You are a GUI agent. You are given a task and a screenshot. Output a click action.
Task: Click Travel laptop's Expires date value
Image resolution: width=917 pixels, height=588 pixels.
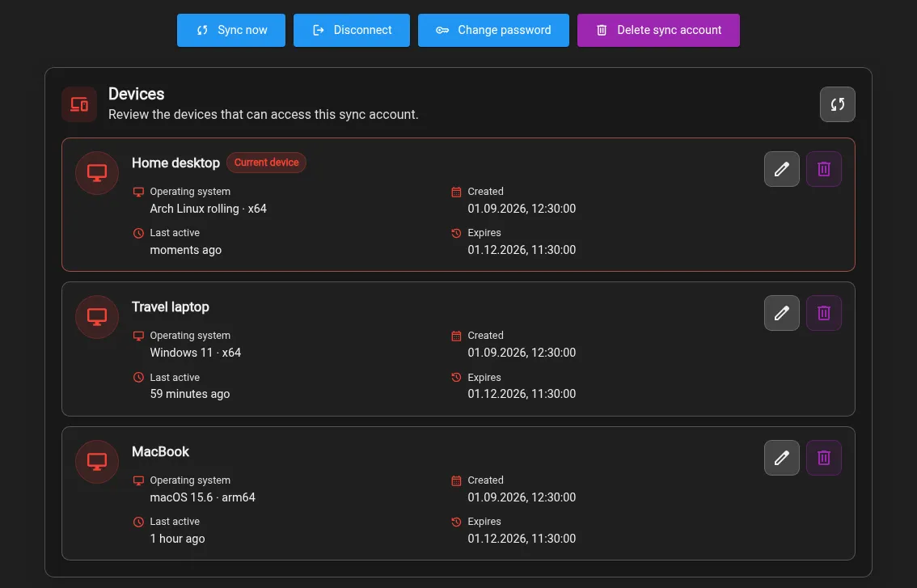(x=522, y=394)
